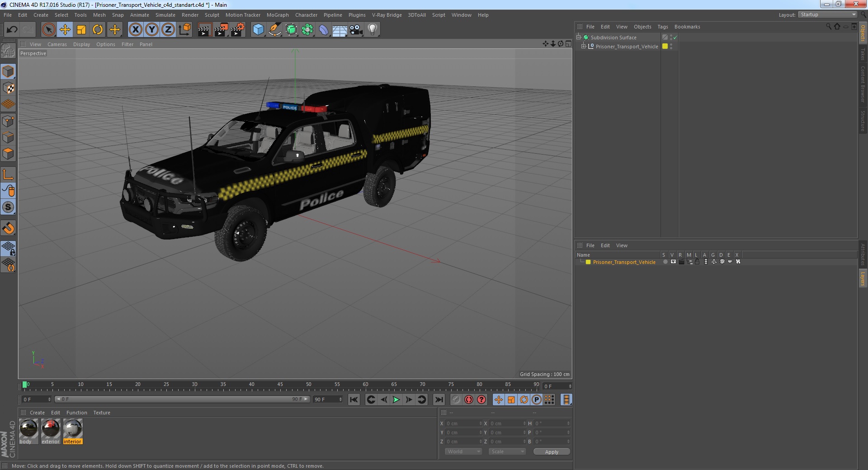The width and height of the screenshot is (868, 470).
Task: Open Scale mode dropdown
Action: [x=507, y=451]
